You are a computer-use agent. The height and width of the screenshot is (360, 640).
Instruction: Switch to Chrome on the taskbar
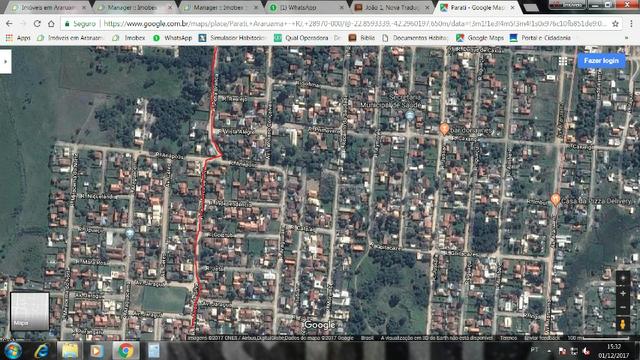tap(126, 351)
